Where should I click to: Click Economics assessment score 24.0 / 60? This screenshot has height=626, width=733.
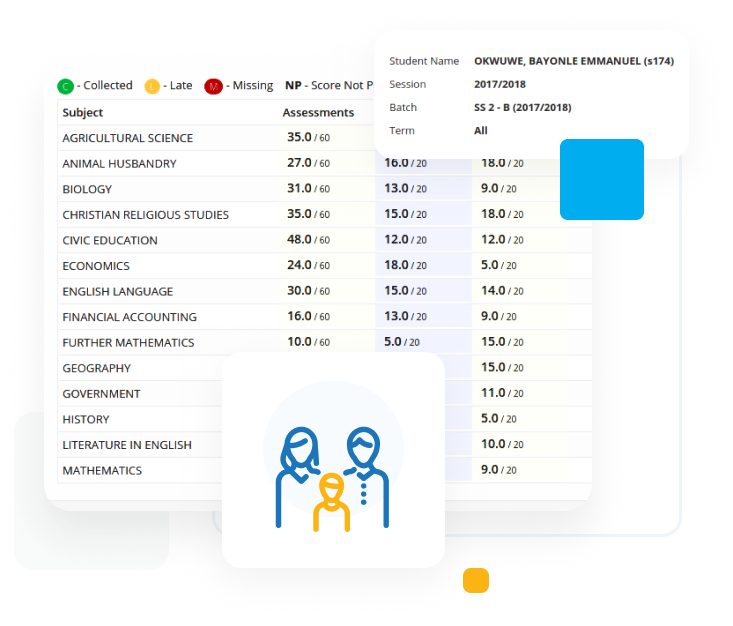pos(309,265)
